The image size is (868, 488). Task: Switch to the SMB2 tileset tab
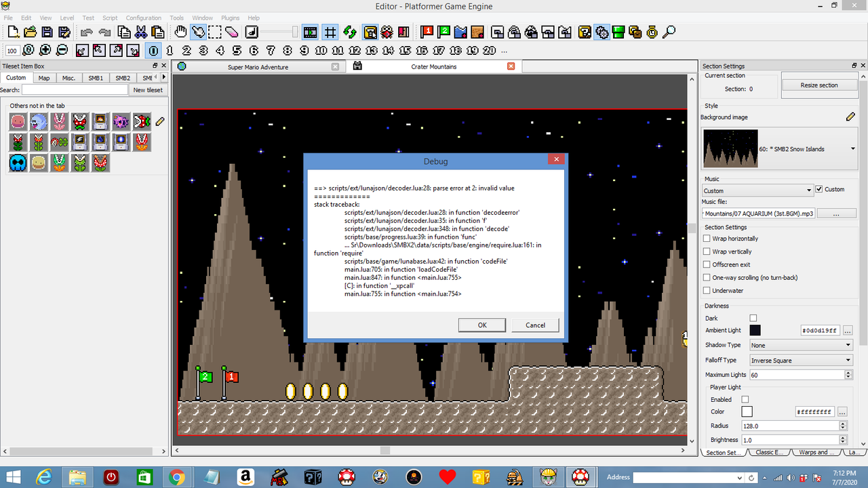click(122, 78)
